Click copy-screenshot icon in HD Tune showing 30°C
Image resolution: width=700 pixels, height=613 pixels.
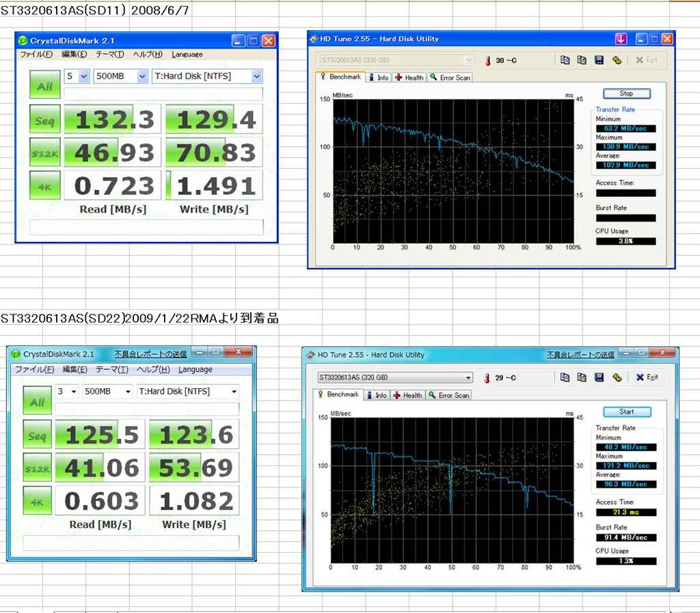tap(582, 60)
